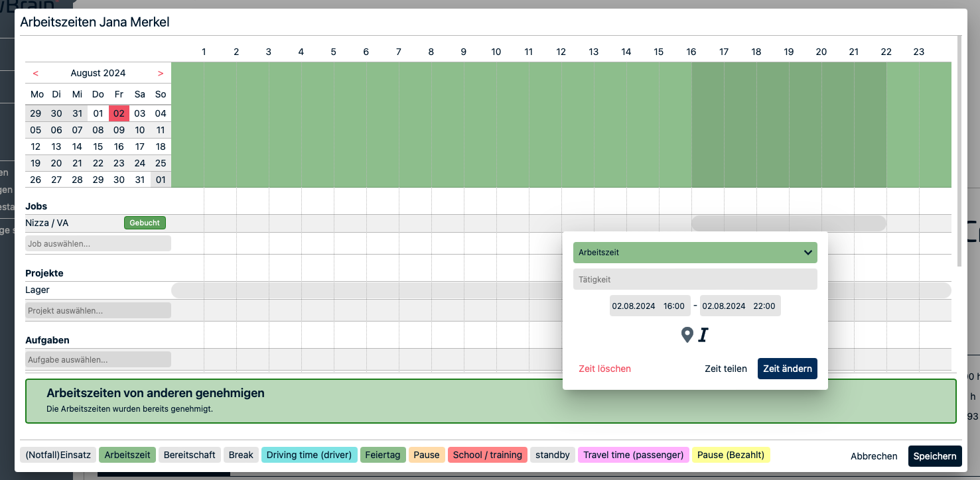Click the Zeit teilen button
The image size is (980, 480).
(x=725, y=369)
